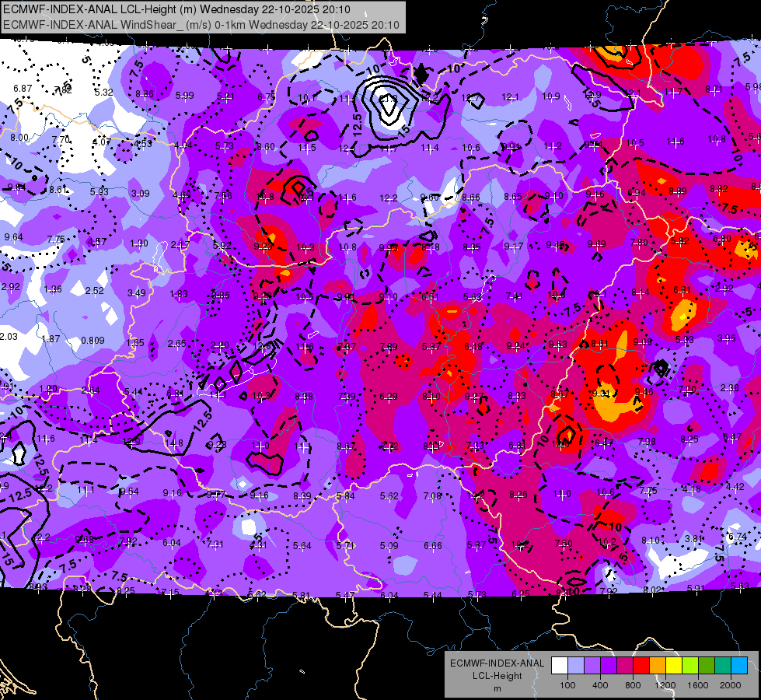Click the wind shear value '8.71'
This screenshot has width=761, height=700.
pos(714,89)
